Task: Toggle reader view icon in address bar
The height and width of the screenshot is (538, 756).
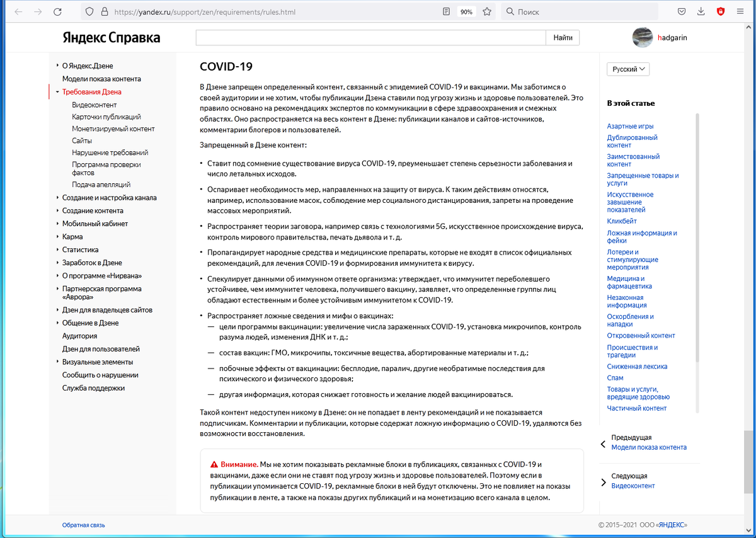Action: tap(447, 12)
